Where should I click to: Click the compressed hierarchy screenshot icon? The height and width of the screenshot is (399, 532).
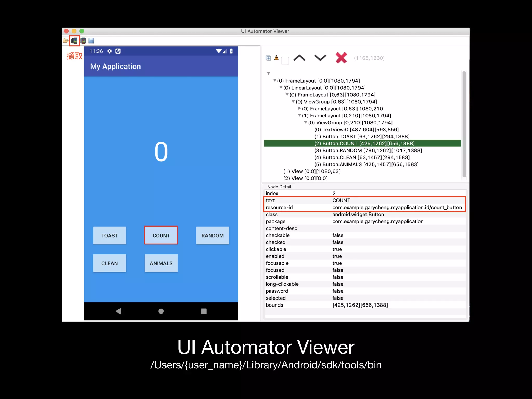coord(83,41)
